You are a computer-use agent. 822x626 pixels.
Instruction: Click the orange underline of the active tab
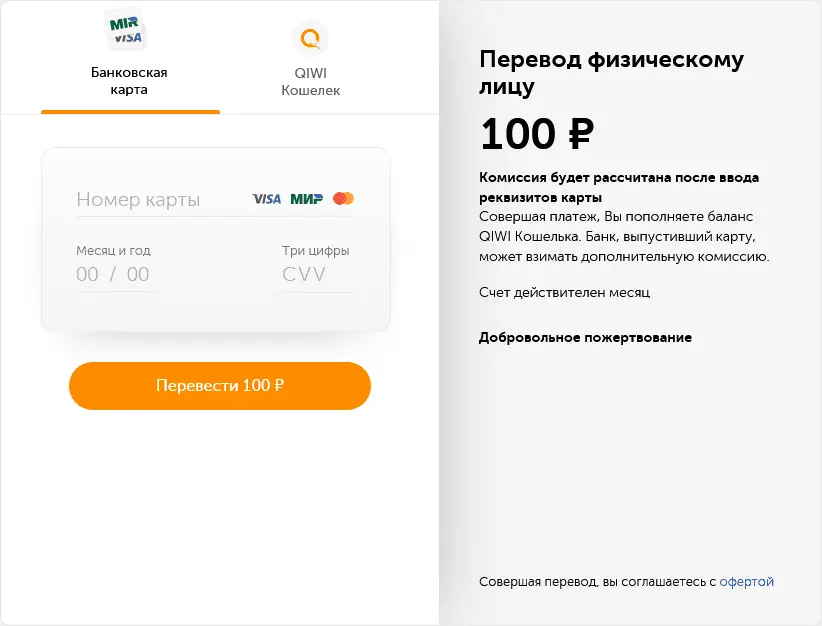tap(130, 112)
